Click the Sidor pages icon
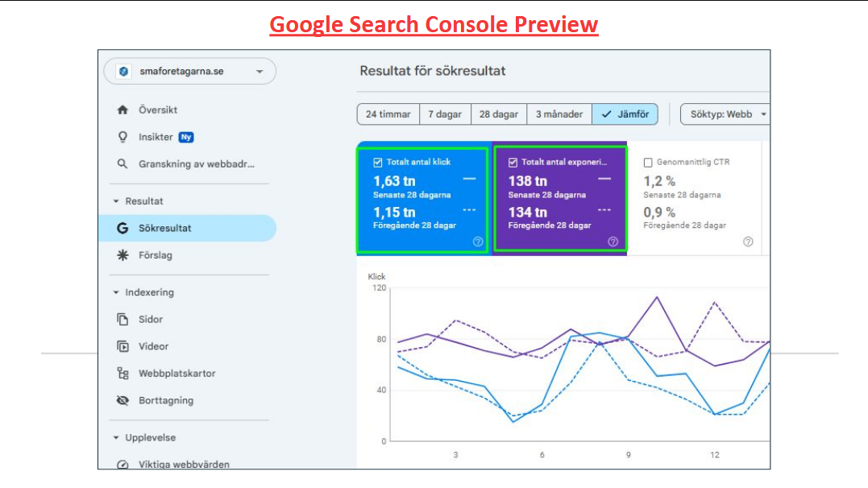The image size is (868, 488). coord(123,320)
